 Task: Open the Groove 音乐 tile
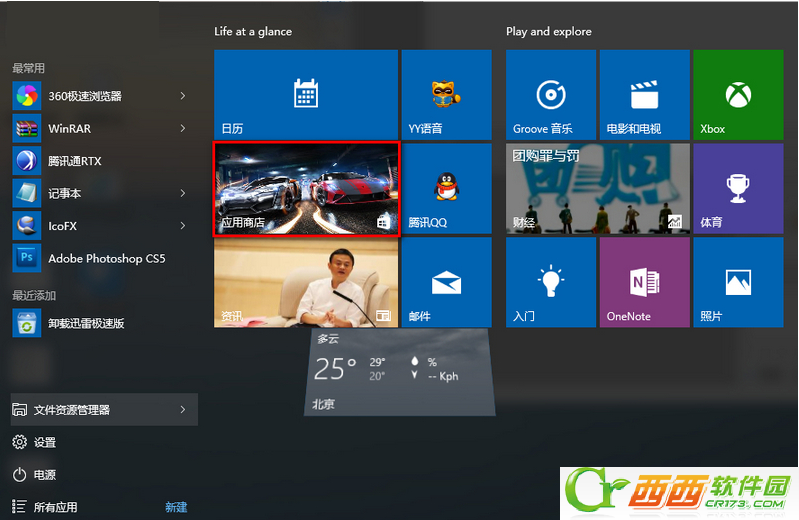tap(551, 94)
